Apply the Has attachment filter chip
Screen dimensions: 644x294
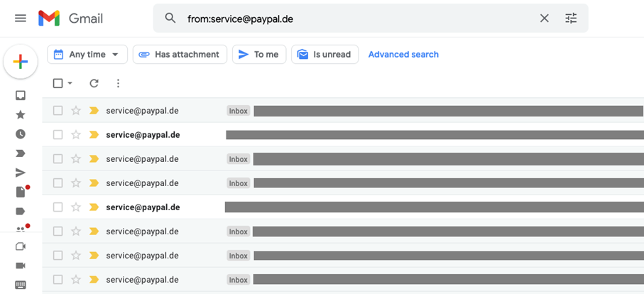click(x=180, y=55)
